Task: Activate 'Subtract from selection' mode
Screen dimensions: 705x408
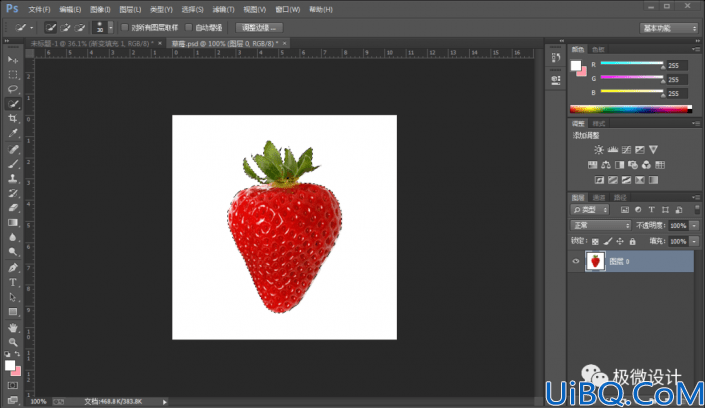Action: (x=80, y=28)
